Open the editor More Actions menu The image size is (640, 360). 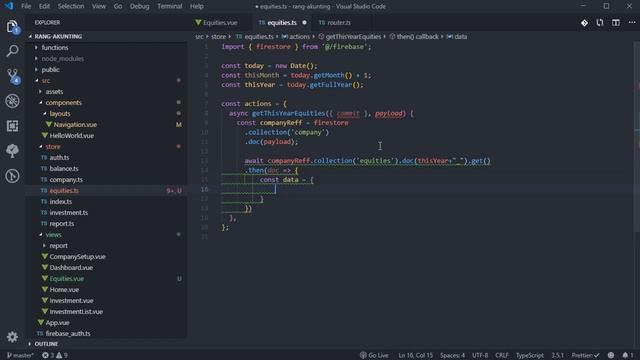point(632,23)
